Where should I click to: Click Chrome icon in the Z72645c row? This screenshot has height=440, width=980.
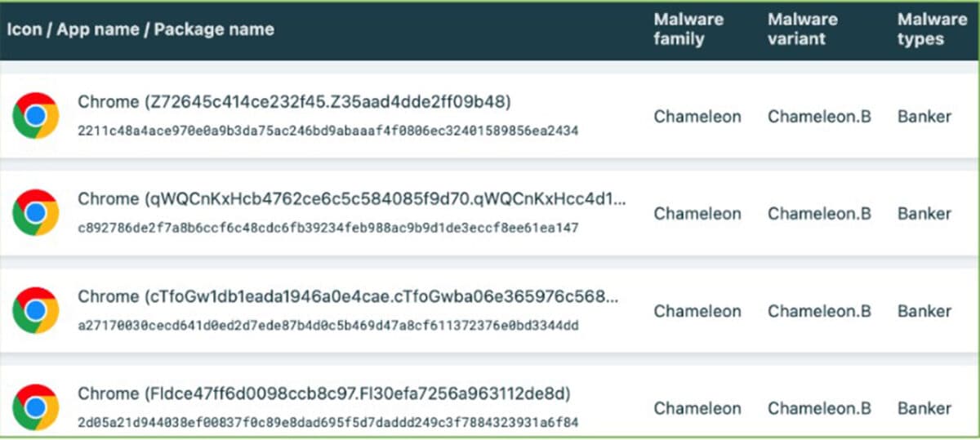coord(35,116)
